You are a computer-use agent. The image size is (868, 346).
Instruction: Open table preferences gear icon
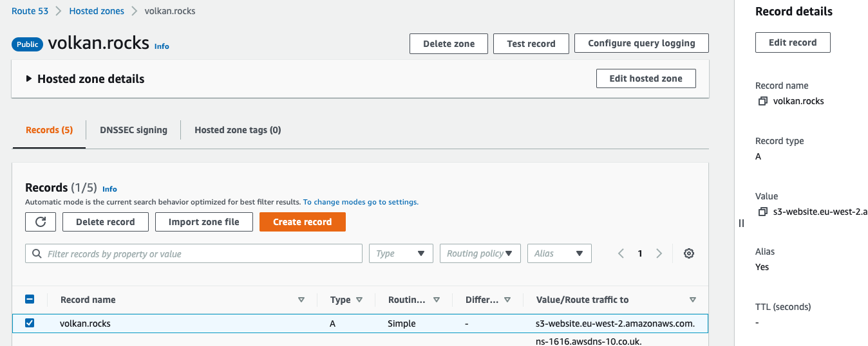point(688,253)
